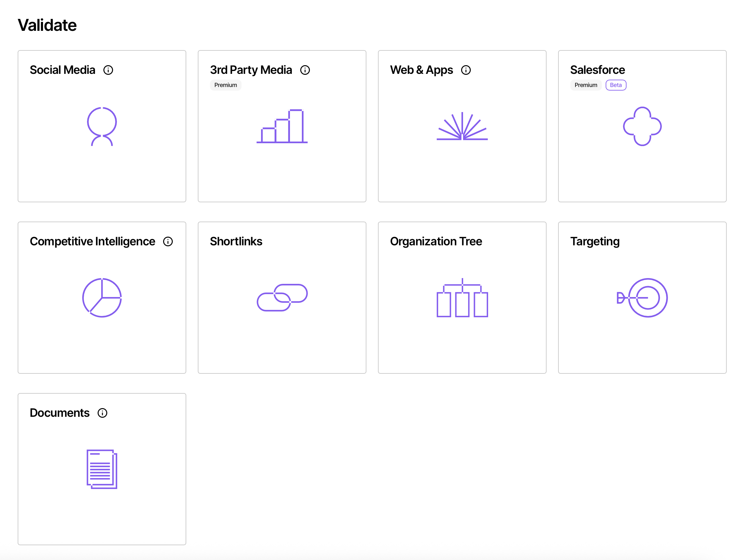Select the Documents card title
Viewport: 754px width, 560px height.
pyautogui.click(x=60, y=413)
